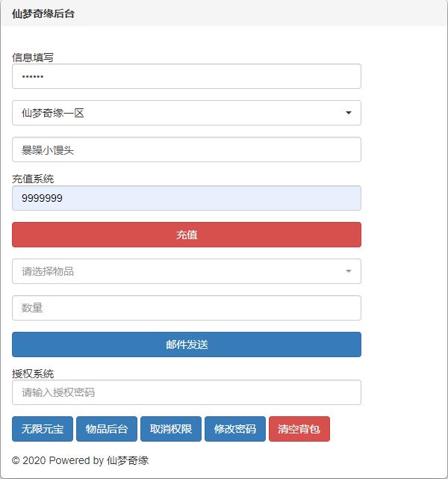
Task: Focus the recharge amount field showing 9999999
Action: (186, 198)
